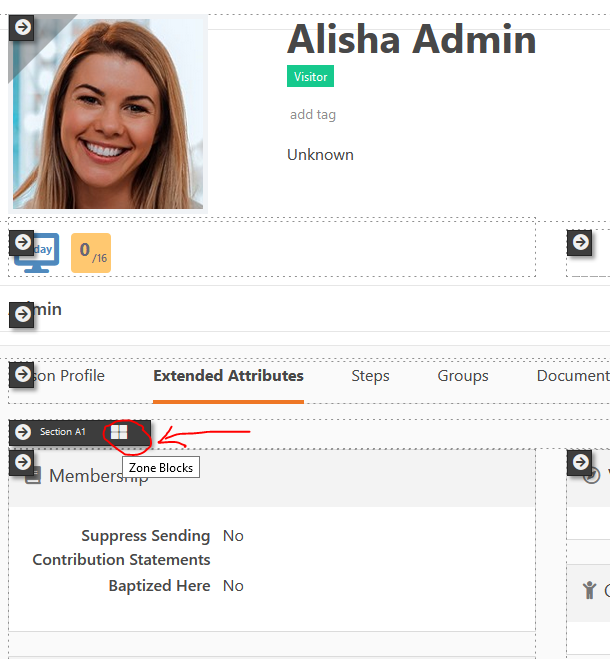Open the Documents tab

(573, 376)
